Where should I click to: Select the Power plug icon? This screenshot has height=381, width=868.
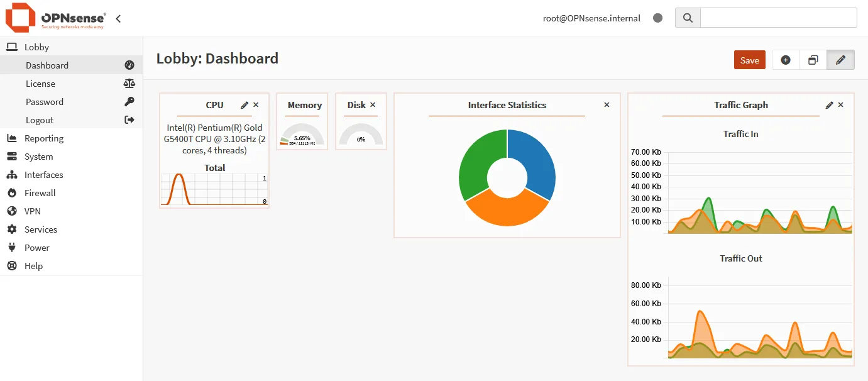[x=13, y=247]
